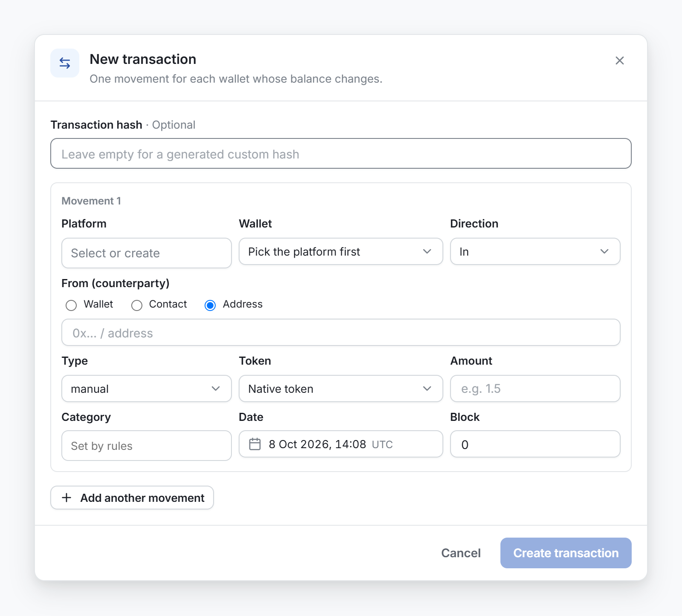Click the counterparty address input field
Screen dimensions: 682x616
pyautogui.click(x=341, y=332)
